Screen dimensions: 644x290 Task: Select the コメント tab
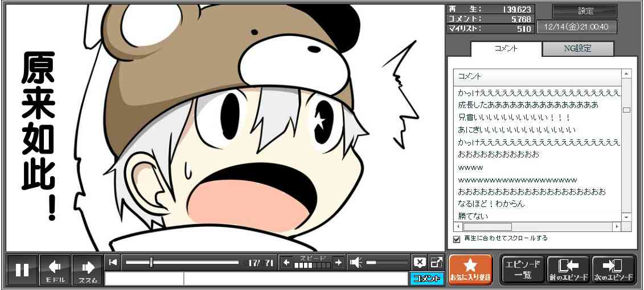[x=506, y=49]
